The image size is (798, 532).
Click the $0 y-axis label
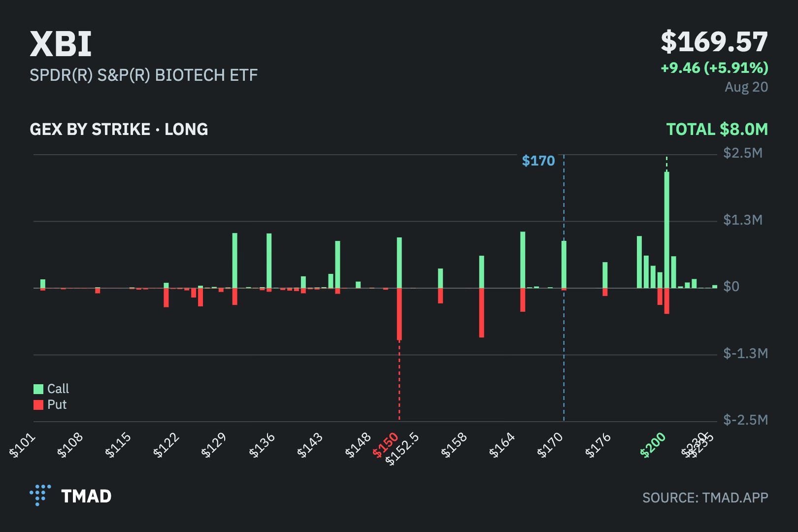click(731, 286)
